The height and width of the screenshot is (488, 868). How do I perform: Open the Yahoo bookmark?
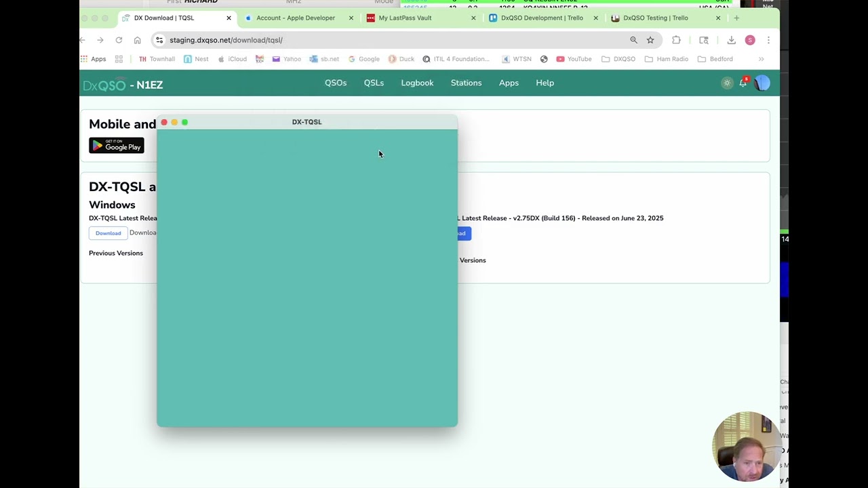tap(286, 59)
